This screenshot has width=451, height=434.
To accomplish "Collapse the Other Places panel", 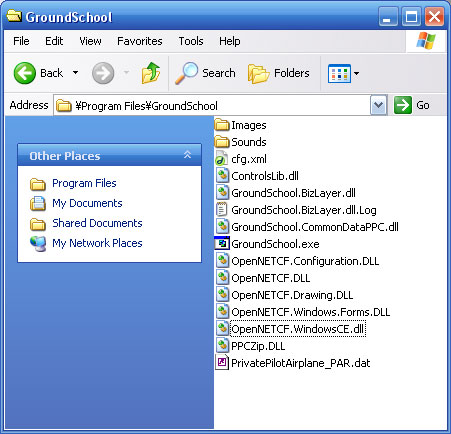I will click(187, 155).
